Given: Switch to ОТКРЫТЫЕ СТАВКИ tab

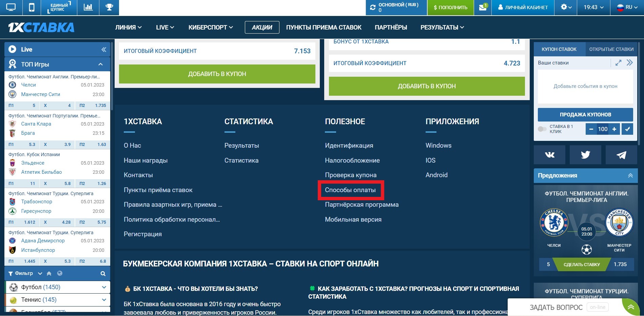Looking at the screenshot, I should [611, 49].
